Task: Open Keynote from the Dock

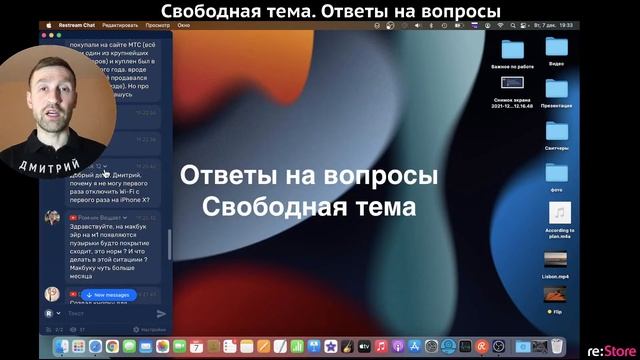Action: pos(314,347)
